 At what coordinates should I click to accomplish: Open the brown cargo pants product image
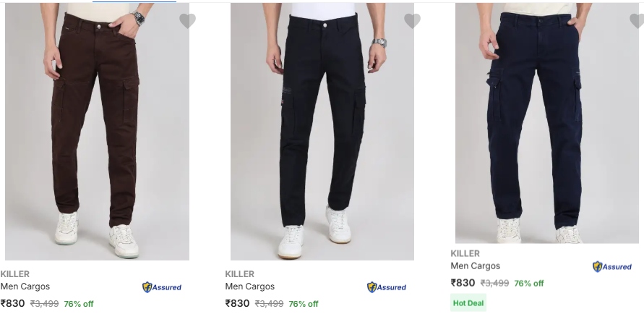pyautogui.click(x=97, y=130)
